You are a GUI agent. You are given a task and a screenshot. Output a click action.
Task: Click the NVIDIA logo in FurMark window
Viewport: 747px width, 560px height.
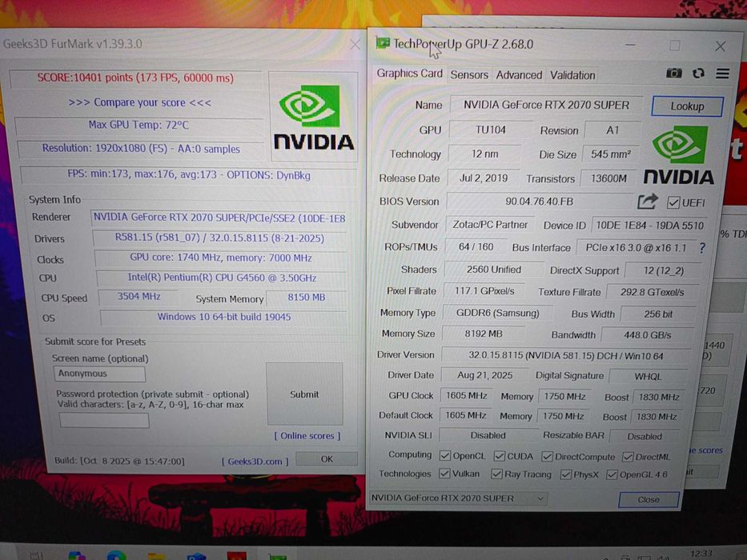click(314, 117)
